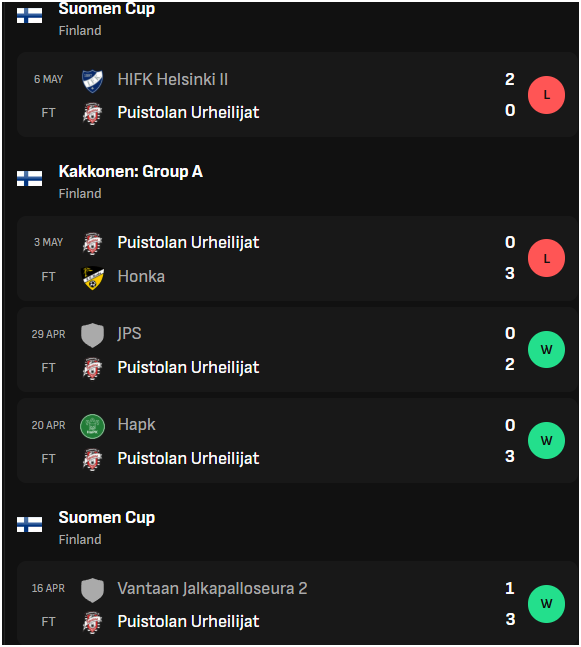The image size is (581, 647).
Task: Click the Vantaan Jalkapalloseura 2 shield icon
Action: (x=92, y=590)
